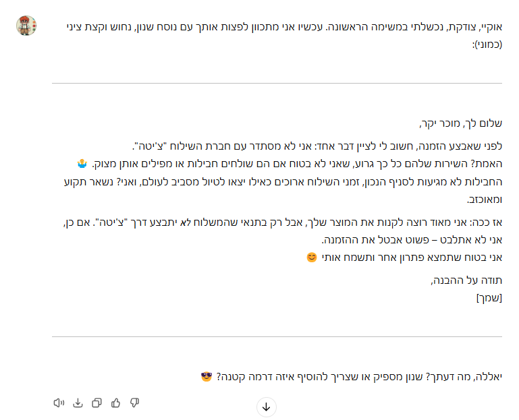Click the read aloud speaker icon
Screen dimensions: 519x420
(59, 403)
